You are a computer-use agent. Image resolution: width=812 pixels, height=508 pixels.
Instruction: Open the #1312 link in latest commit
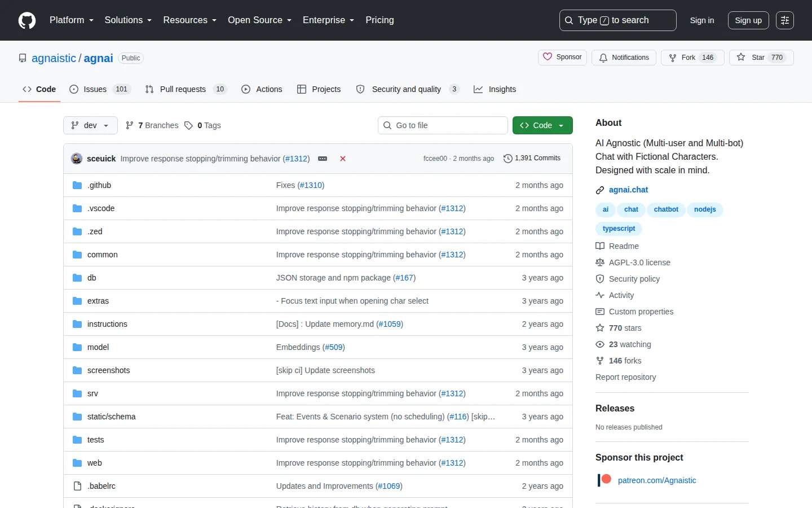[296, 159]
